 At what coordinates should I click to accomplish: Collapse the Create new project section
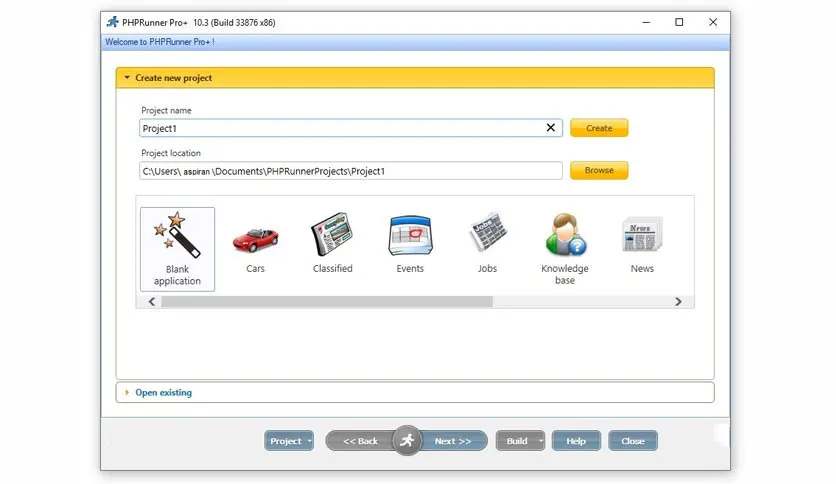pyautogui.click(x=415, y=78)
